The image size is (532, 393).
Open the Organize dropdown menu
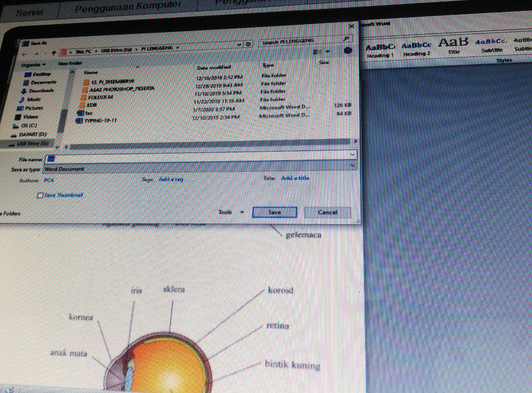[x=33, y=65]
